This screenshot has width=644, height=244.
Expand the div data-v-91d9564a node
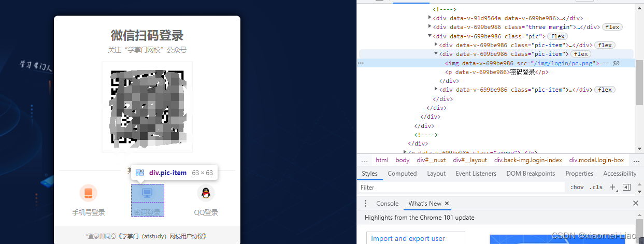[x=430, y=18]
